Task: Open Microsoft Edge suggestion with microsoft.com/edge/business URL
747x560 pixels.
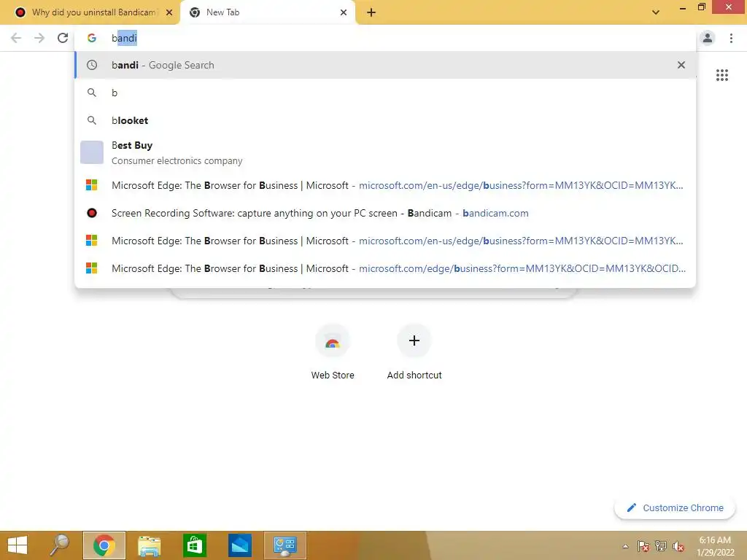Action: [x=385, y=268]
